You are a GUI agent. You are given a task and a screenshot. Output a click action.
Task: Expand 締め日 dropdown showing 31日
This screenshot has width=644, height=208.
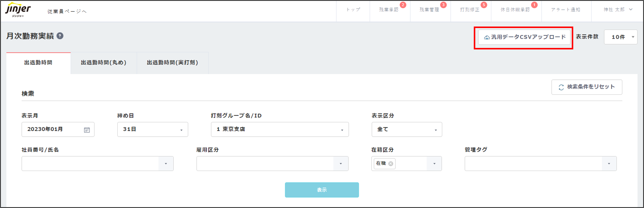(152, 129)
